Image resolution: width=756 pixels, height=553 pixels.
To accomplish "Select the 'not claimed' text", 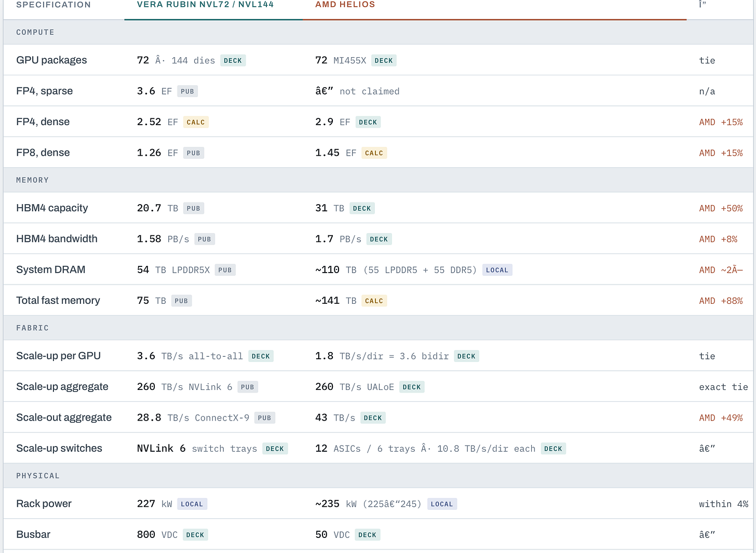I will (370, 91).
